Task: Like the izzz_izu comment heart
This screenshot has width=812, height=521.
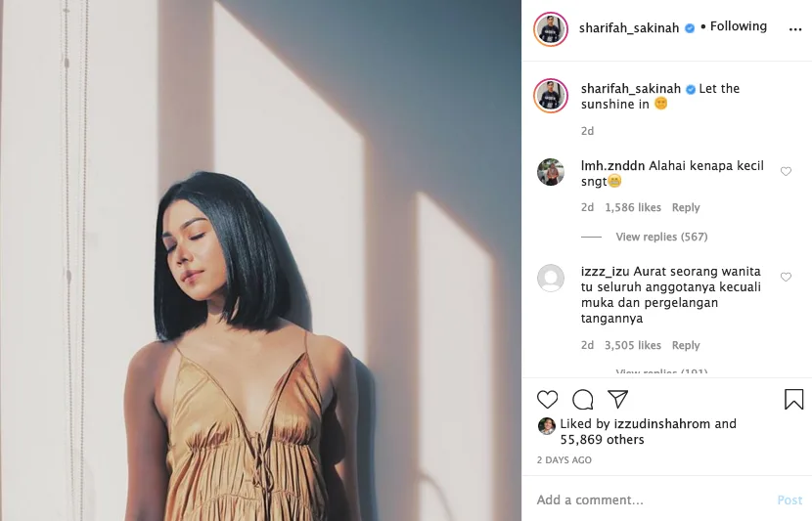Action: (x=786, y=277)
